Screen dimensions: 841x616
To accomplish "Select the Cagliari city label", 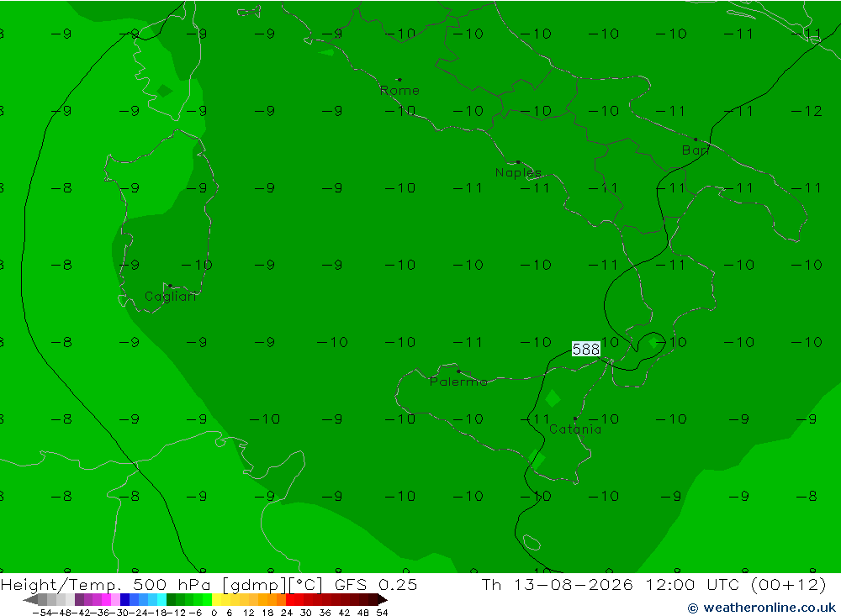I will (x=171, y=297).
